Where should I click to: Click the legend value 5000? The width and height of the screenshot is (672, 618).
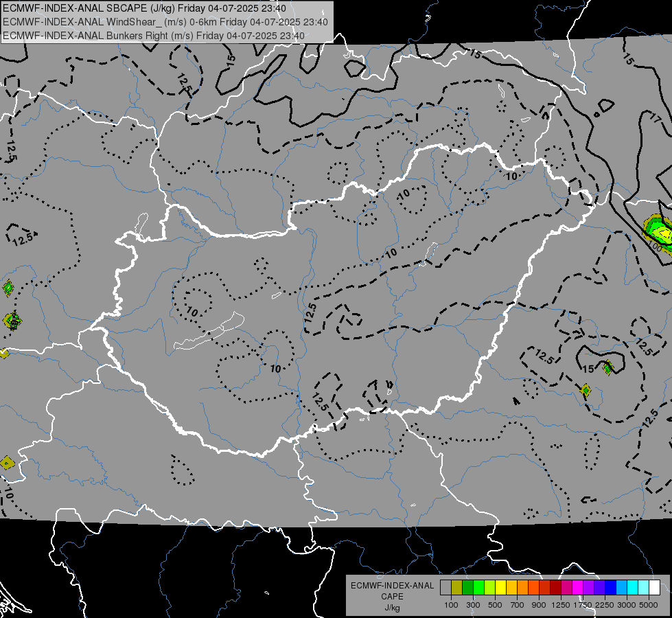[649, 605]
